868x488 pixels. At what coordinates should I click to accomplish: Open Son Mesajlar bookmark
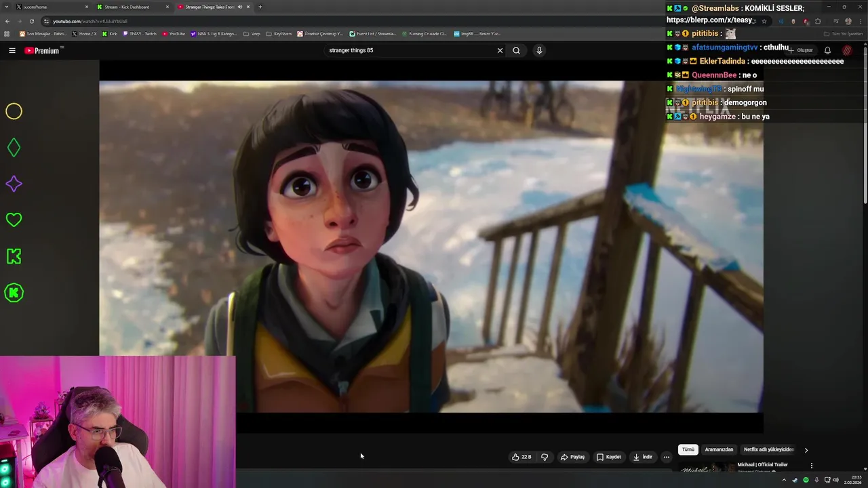(x=43, y=33)
